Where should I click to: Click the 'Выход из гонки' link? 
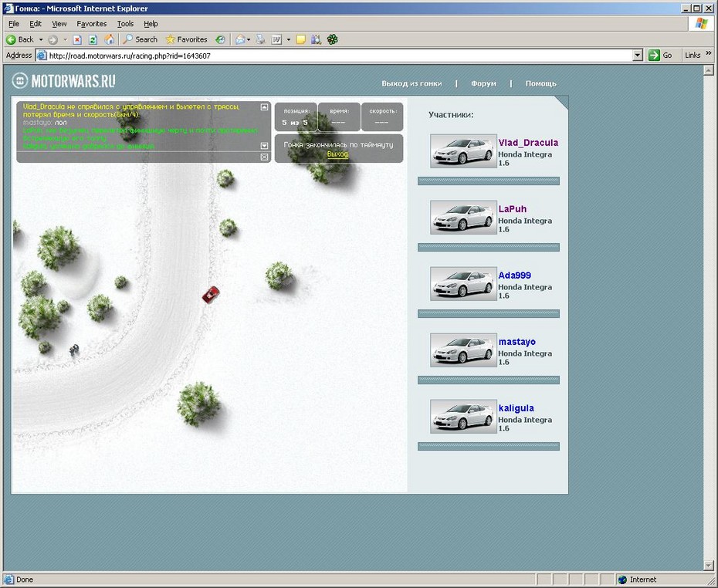(411, 84)
